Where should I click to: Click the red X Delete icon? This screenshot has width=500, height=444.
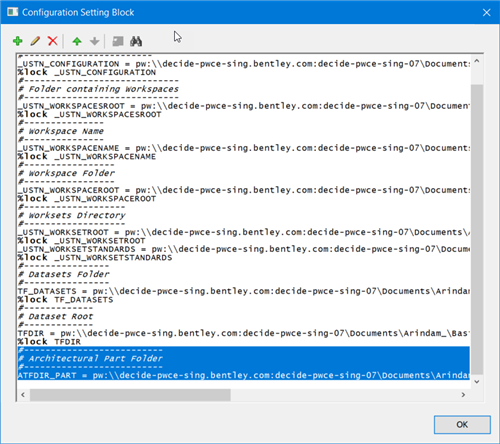coord(53,41)
